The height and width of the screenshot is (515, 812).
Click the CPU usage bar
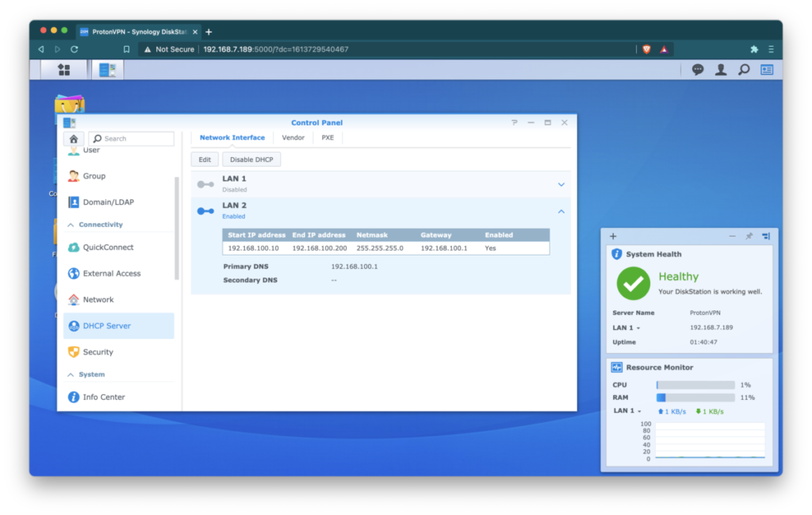[695, 385]
